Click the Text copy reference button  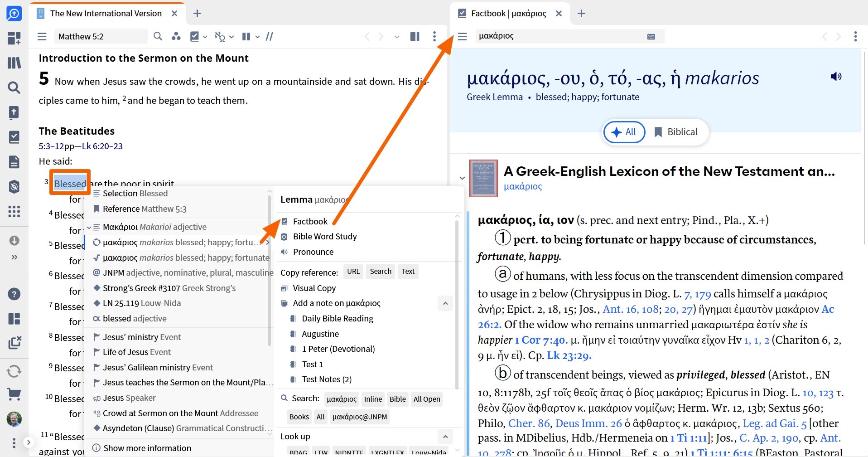(x=408, y=272)
